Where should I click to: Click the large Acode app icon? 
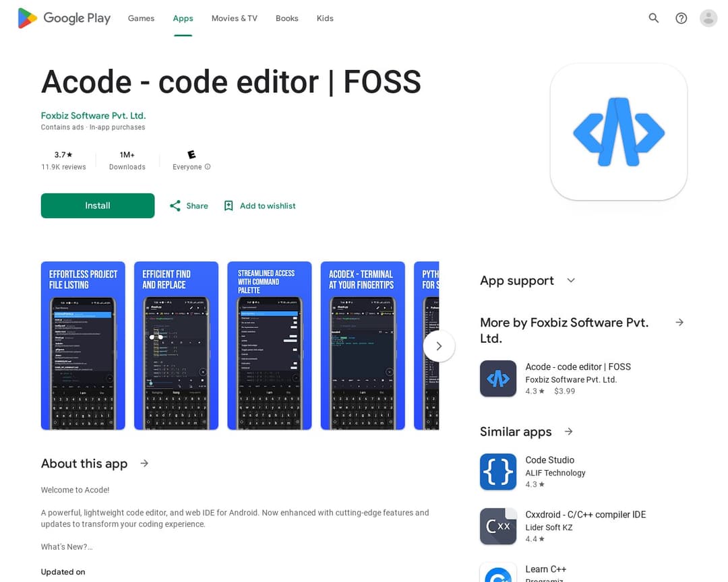pyautogui.click(x=618, y=132)
